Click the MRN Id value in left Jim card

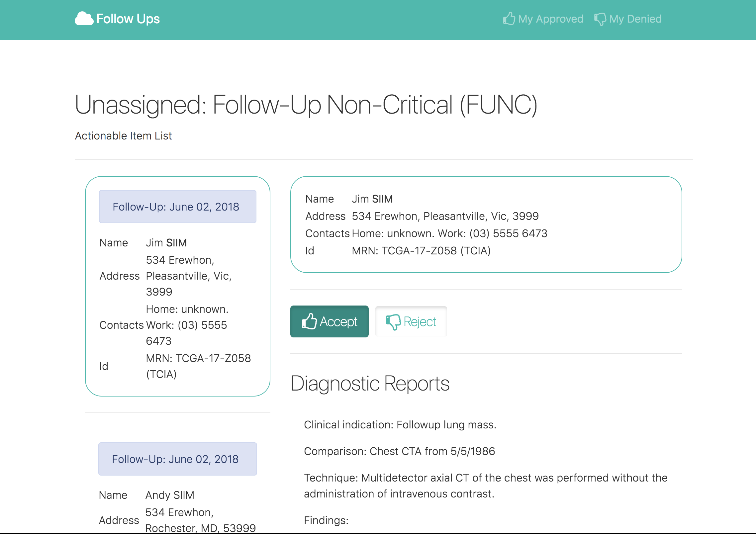click(198, 366)
